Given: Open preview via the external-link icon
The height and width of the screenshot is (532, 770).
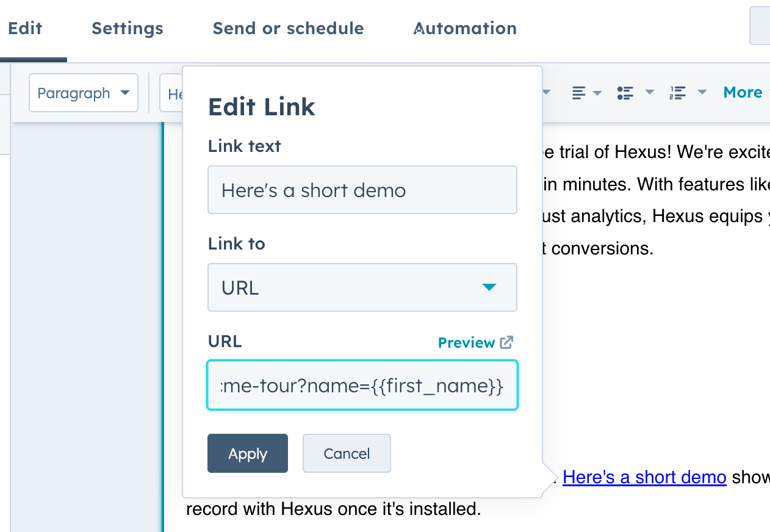Looking at the screenshot, I should 506,342.
